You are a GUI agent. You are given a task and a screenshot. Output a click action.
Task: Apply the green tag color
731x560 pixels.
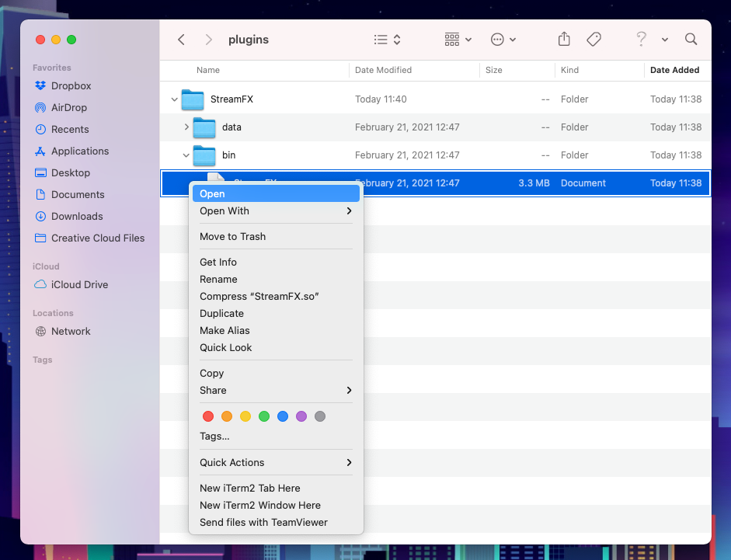click(x=264, y=416)
